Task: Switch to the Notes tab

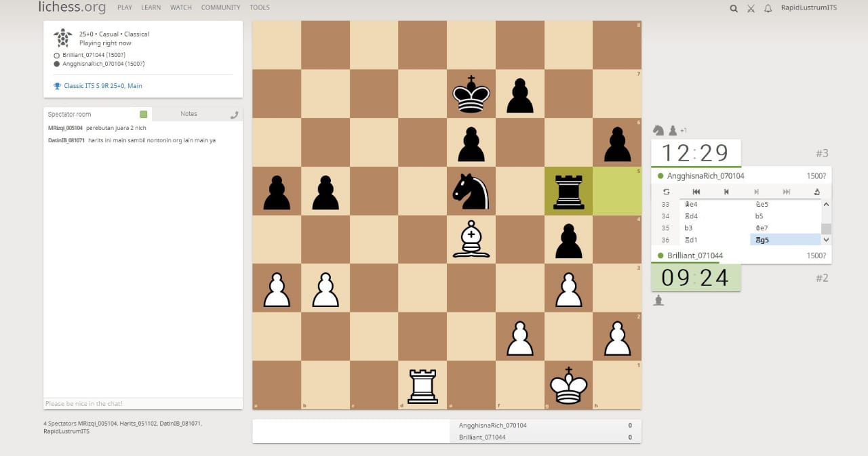Action: coord(189,114)
